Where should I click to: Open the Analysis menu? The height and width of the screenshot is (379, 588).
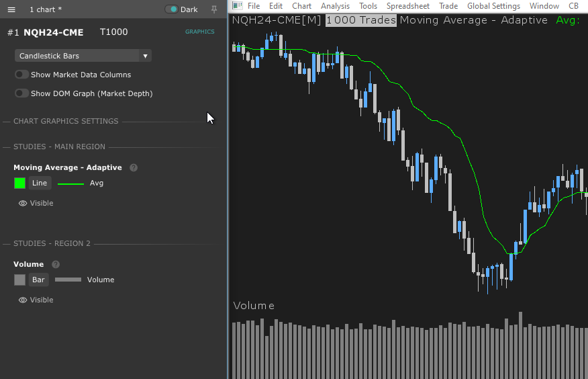(335, 6)
